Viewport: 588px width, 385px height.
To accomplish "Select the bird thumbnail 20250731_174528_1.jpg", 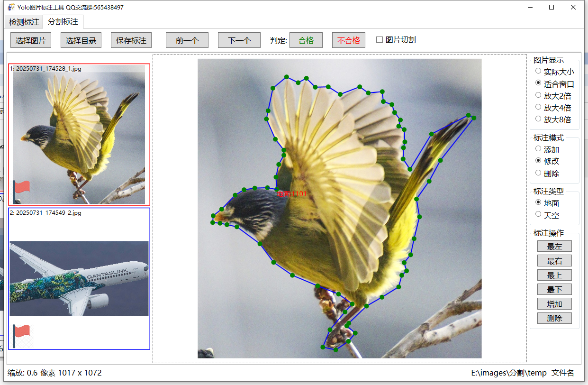I will point(79,134).
